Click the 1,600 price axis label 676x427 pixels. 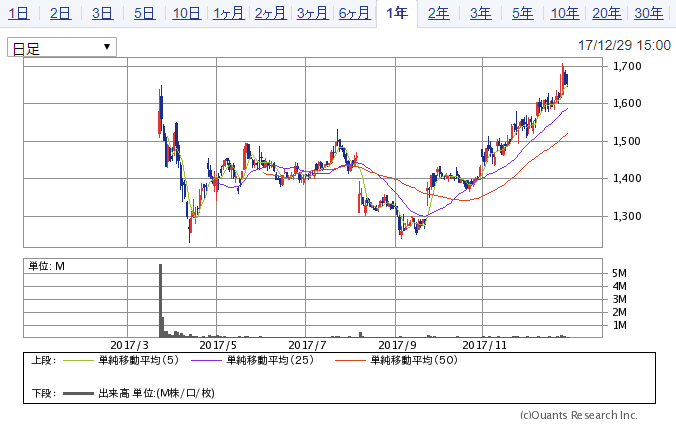(x=627, y=103)
